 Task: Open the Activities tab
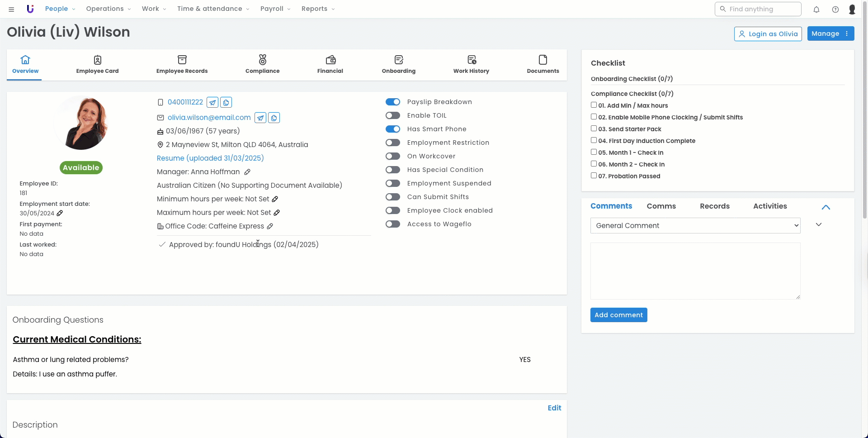click(770, 206)
